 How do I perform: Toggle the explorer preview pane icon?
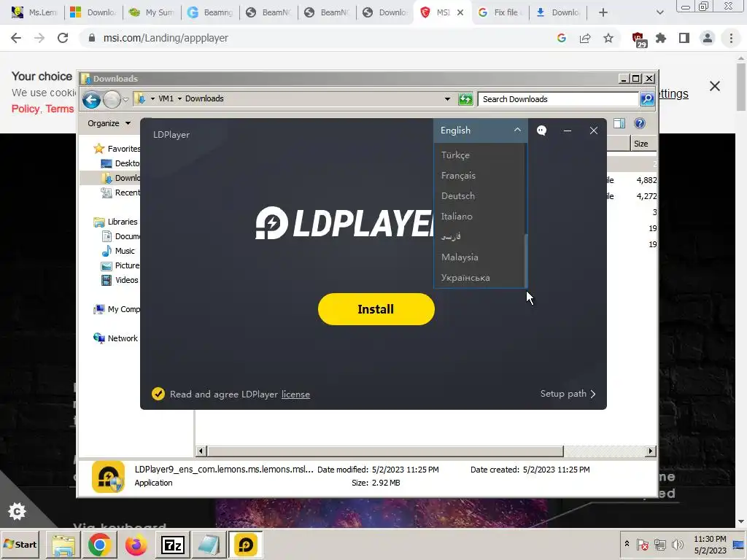click(x=619, y=123)
